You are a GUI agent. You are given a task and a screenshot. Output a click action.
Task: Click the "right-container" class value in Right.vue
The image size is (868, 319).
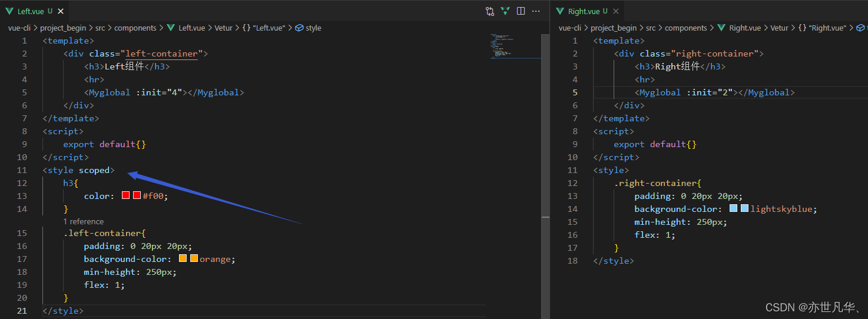coord(714,54)
